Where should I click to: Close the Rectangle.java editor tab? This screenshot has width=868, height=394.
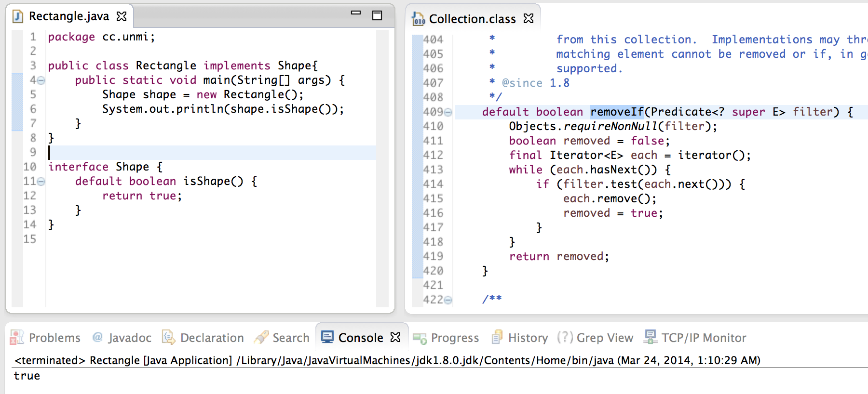pyautogui.click(x=122, y=16)
